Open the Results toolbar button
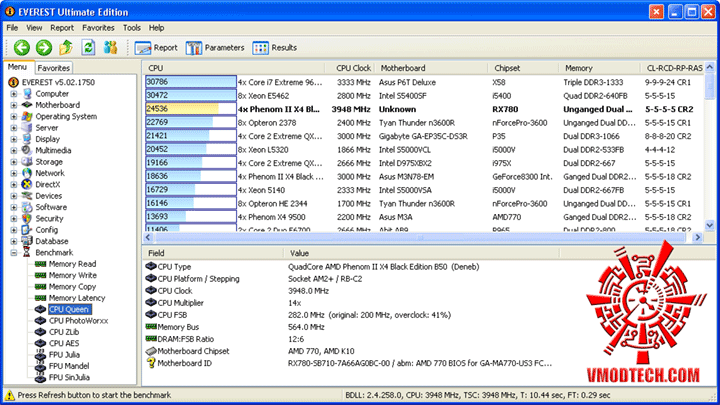 coord(275,48)
